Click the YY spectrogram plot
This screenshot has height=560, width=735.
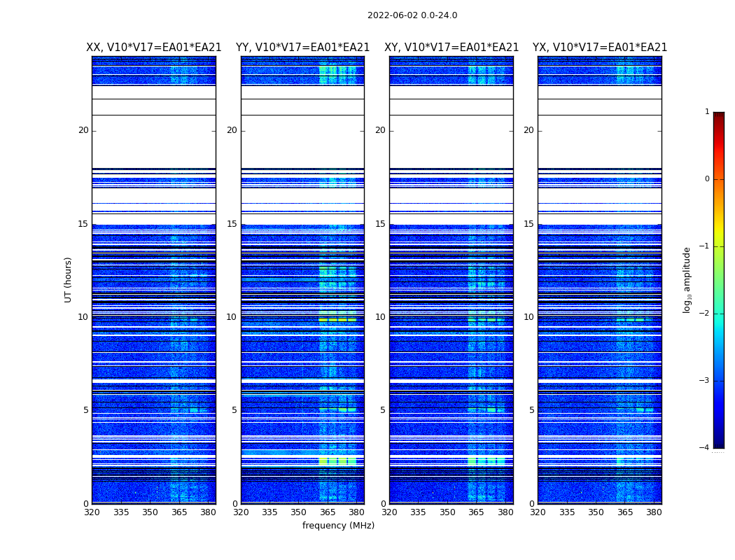[303, 280]
